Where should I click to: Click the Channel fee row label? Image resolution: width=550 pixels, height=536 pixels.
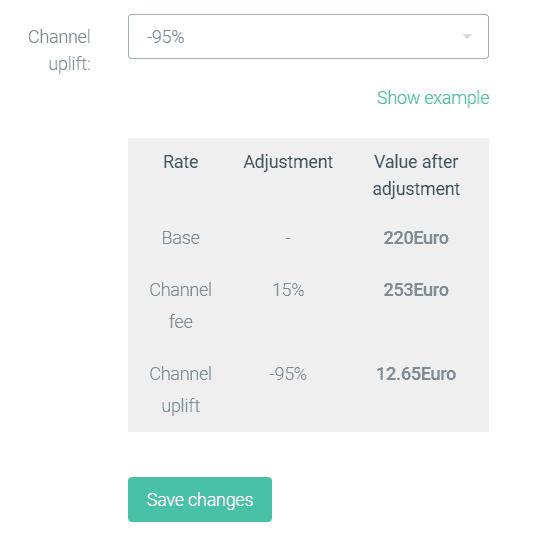[x=181, y=306]
